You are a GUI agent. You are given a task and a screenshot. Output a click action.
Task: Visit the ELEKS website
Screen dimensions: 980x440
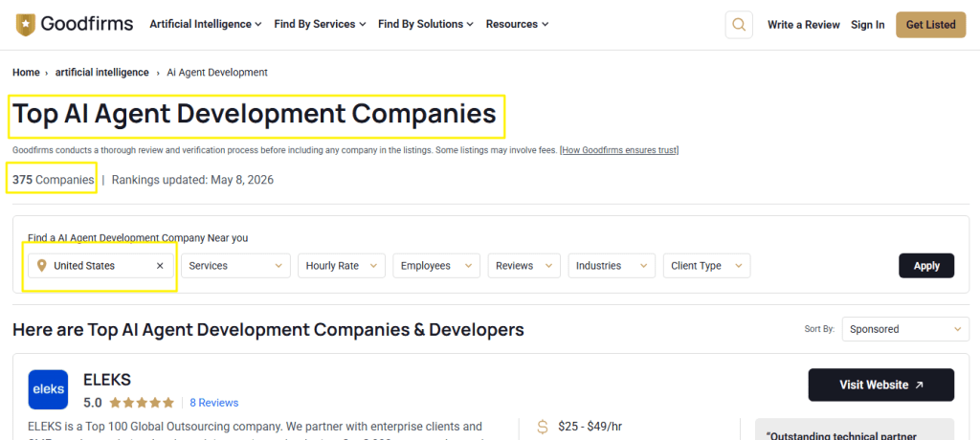point(880,385)
